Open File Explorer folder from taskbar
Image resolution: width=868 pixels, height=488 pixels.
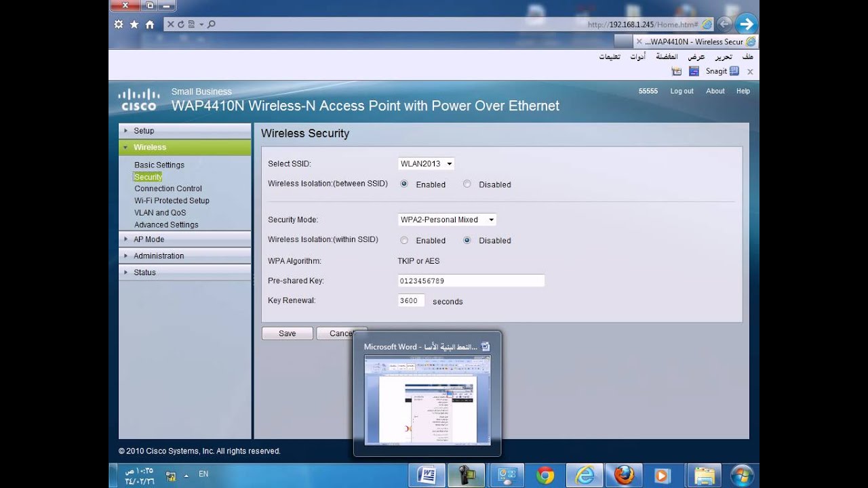click(705, 475)
